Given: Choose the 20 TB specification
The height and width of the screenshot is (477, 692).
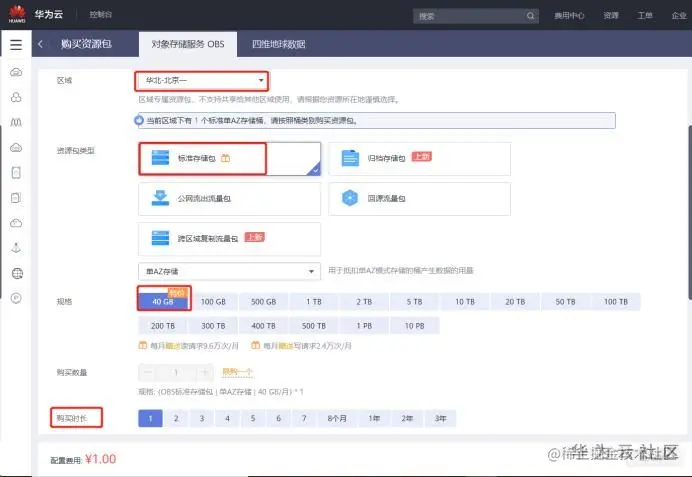Looking at the screenshot, I should (x=515, y=301).
